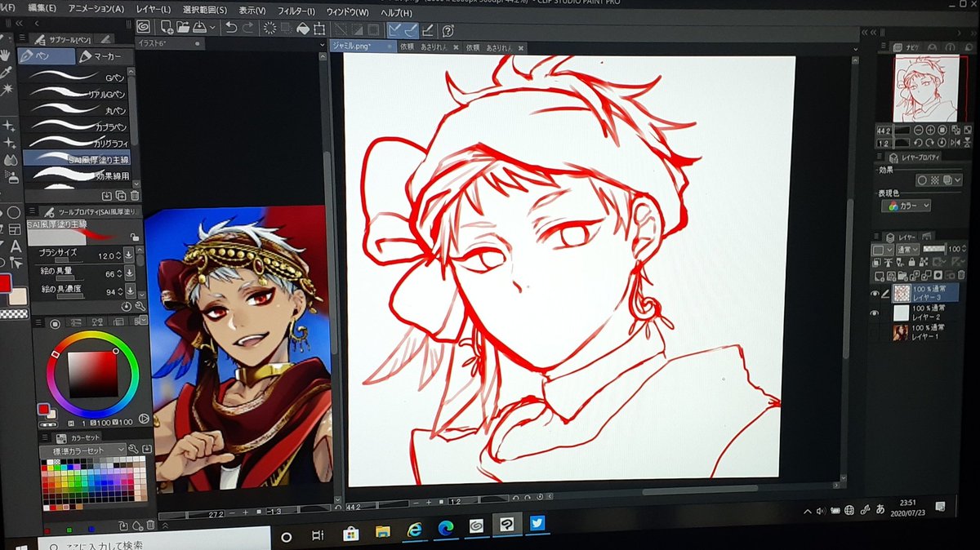Click the help question mark icon
Image resolution: width=980 pixels, height=550 pixels.
(x=448, y=32)
